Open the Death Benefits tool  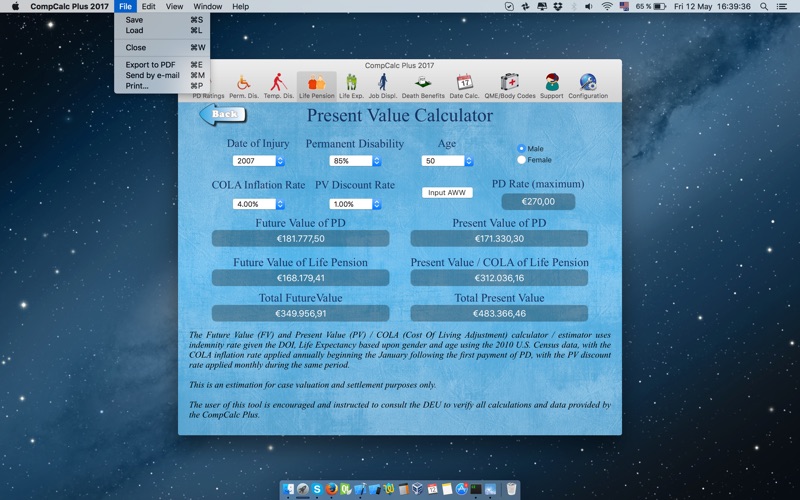pos(423,86)
